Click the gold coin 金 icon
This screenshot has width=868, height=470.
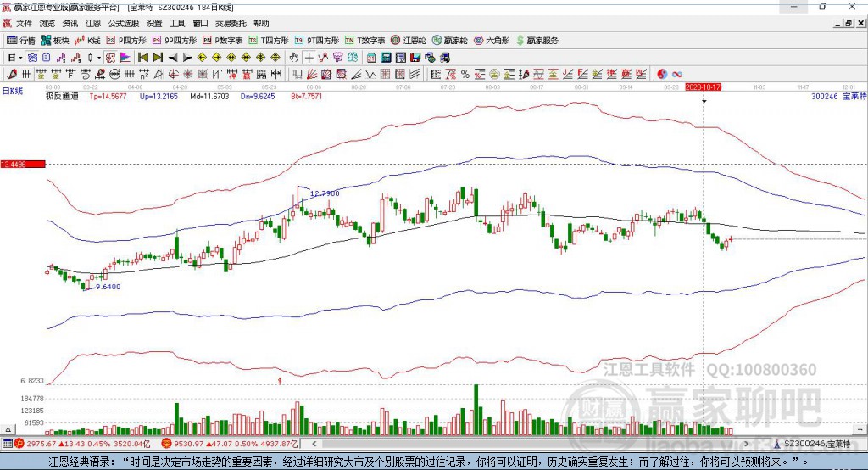[494, 75]
